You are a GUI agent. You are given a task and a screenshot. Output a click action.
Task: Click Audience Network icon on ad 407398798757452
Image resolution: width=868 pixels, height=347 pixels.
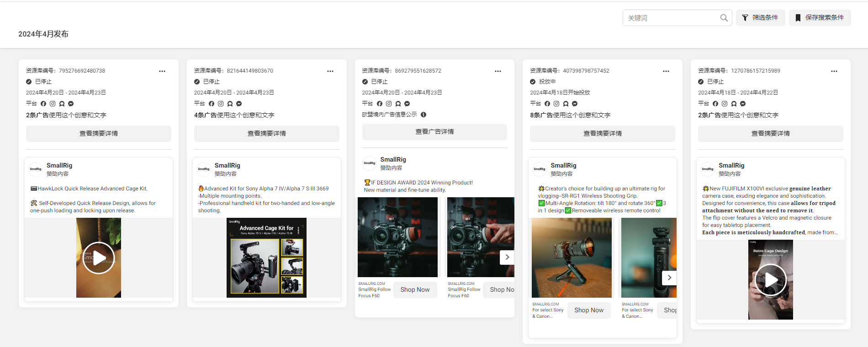tap(566, 104)
